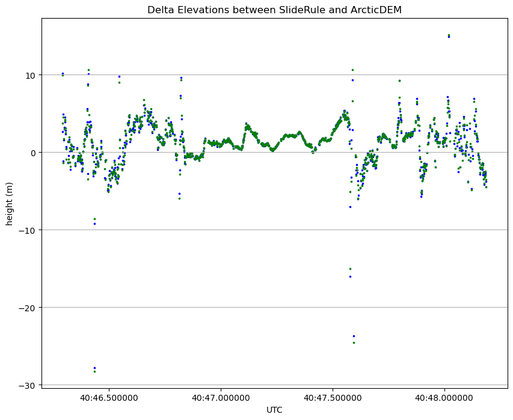Click the UTC x-axis label
The width and height of the screenshot is (513, 420).
(x=274, y=410)
